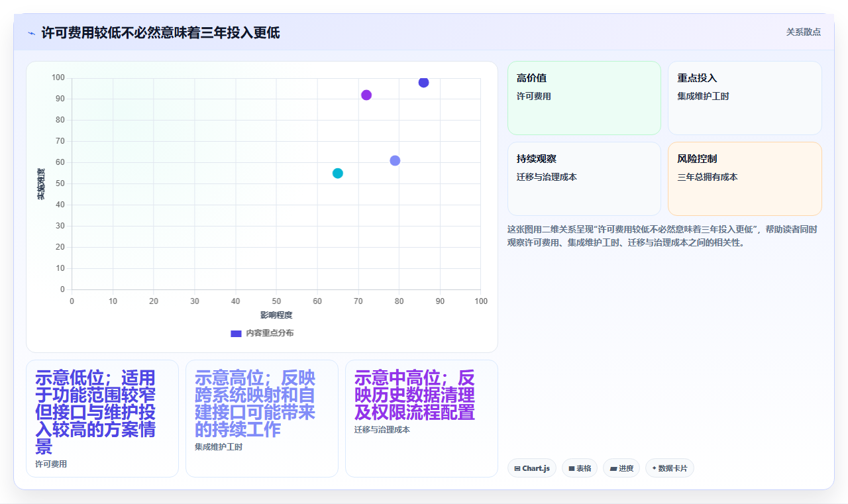Click the sparkle icon in 数据卡片 chip
The height and width of the screenshot is (504, 848).
[655, 468]
